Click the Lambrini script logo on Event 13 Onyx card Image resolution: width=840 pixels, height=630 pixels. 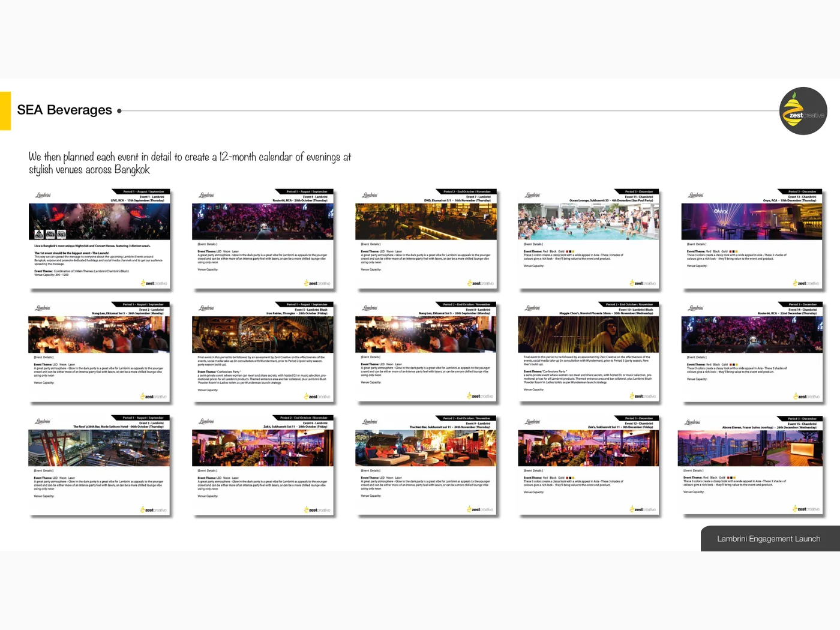(x=696, y=195)
